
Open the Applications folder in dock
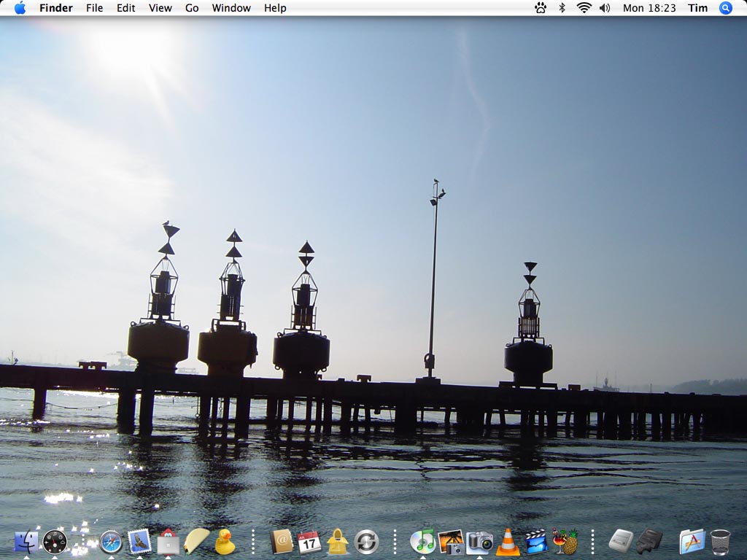pos(692,542)
